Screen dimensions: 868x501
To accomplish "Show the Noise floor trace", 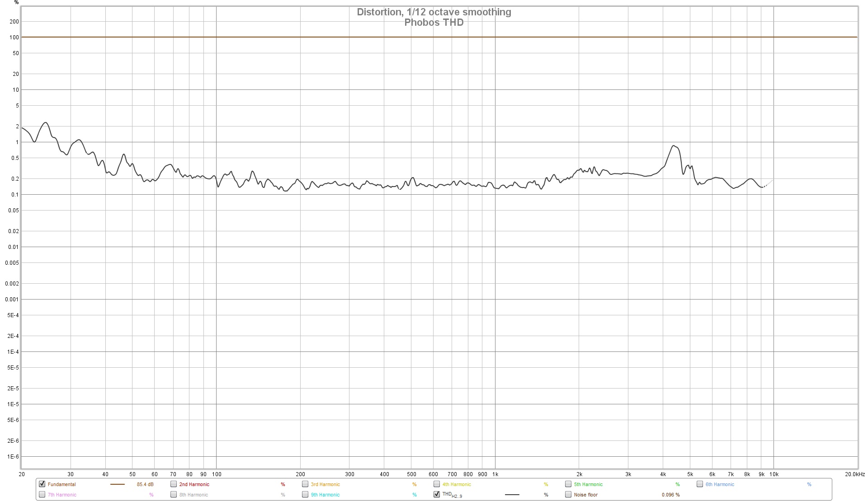I will (x=568, y=494).
